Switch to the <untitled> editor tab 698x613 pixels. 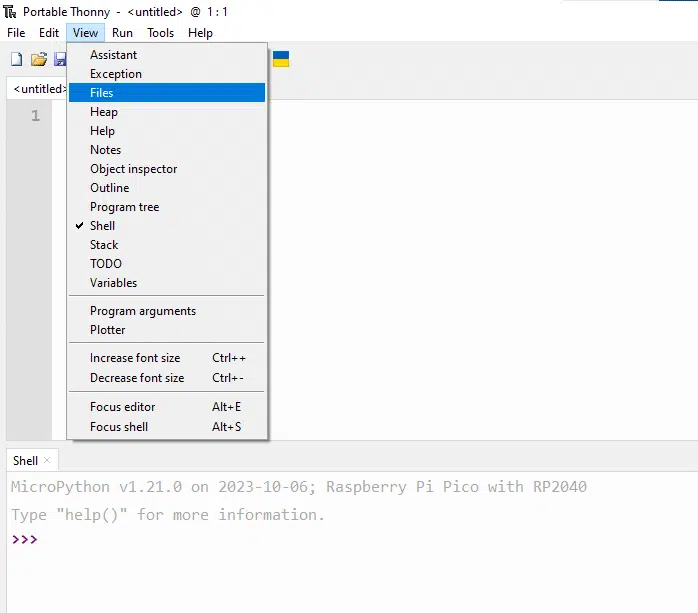pyautogui.click(x=37, y=89)
